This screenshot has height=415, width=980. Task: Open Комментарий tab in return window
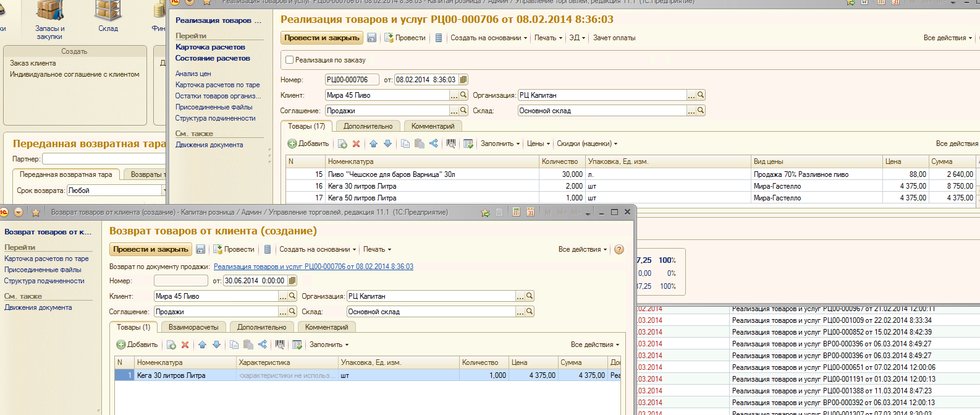[326, 327]
